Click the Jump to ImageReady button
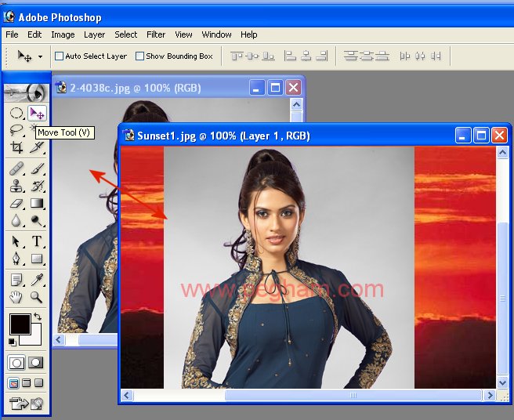The width and height of the screenshot is (514, 420). [26, 404]
